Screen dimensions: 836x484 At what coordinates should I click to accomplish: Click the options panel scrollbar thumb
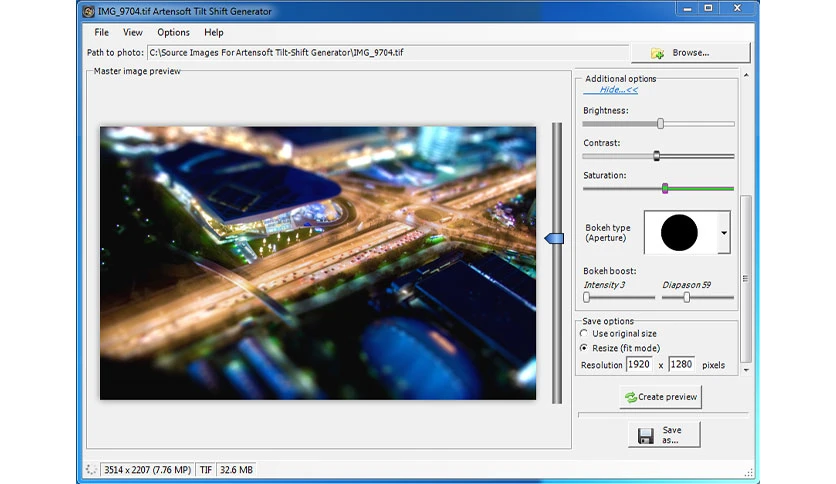[x=746, y=279]
